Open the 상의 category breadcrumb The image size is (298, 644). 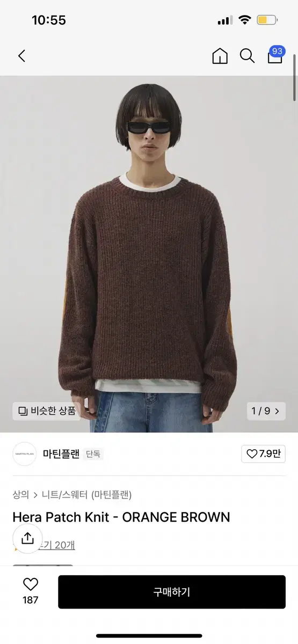(x=21, y=494)
